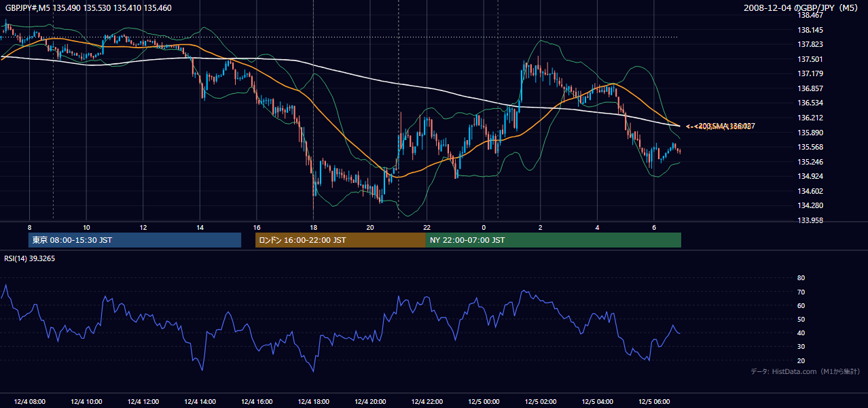Click hour tick 18 under price chart
The width and height of the screenshot is (868, 408).
click(313, 227)
